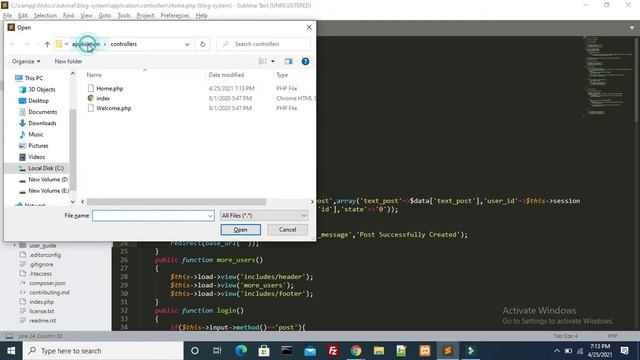The width and height of the screenshot is (640, 360).
Task: Click the Search controllers box
Action: pyautogui.click(x=264, y=44)
